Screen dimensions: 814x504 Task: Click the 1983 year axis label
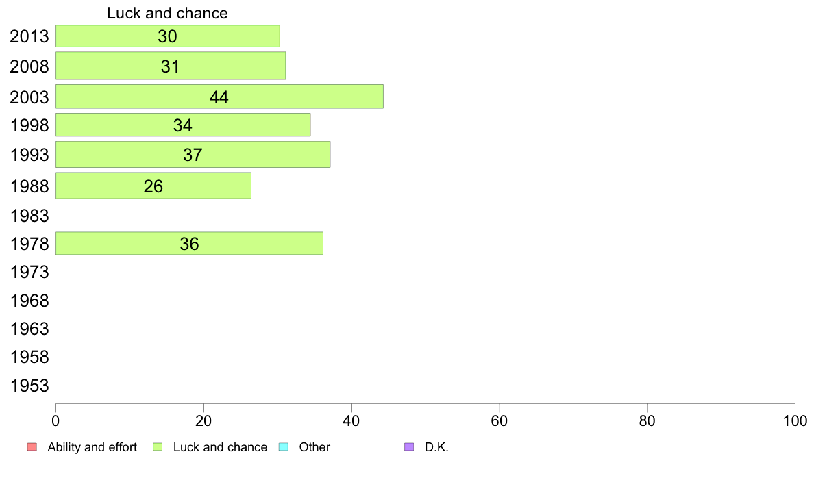pyautogui.click(x=29, y=216)
